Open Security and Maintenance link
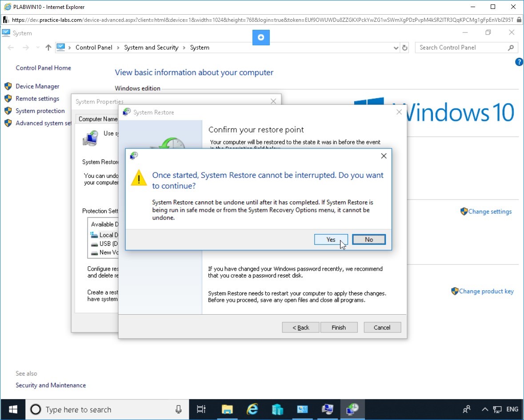The width and height of the screenshot is (524, 420). pos(51,385)
